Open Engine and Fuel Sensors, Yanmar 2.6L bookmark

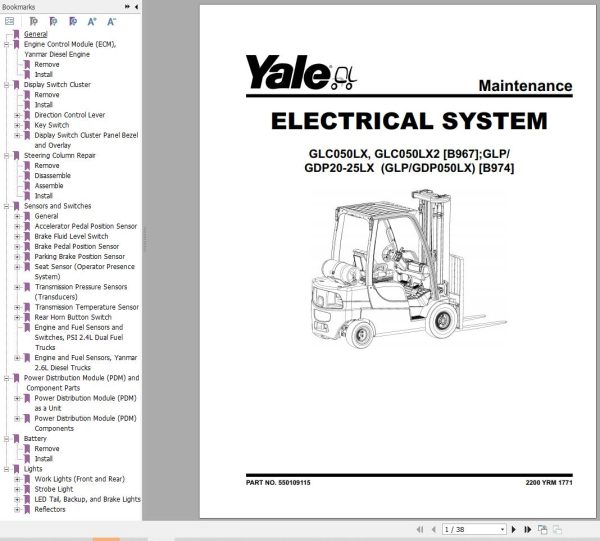coord(86,363)
